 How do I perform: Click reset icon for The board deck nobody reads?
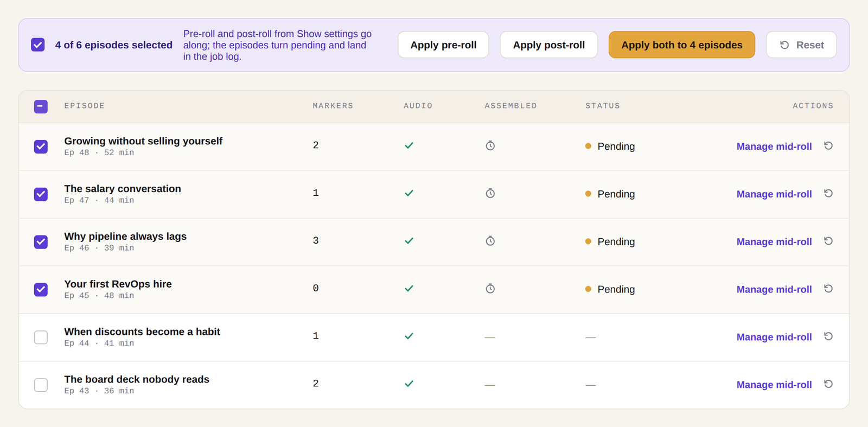(828, 384)
